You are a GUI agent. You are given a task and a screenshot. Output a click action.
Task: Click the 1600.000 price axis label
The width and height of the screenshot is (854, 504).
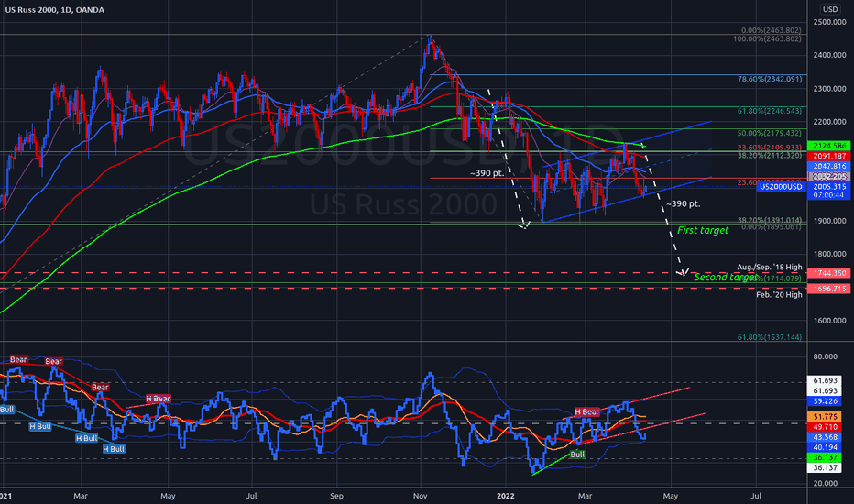click(x=829, y=321)
